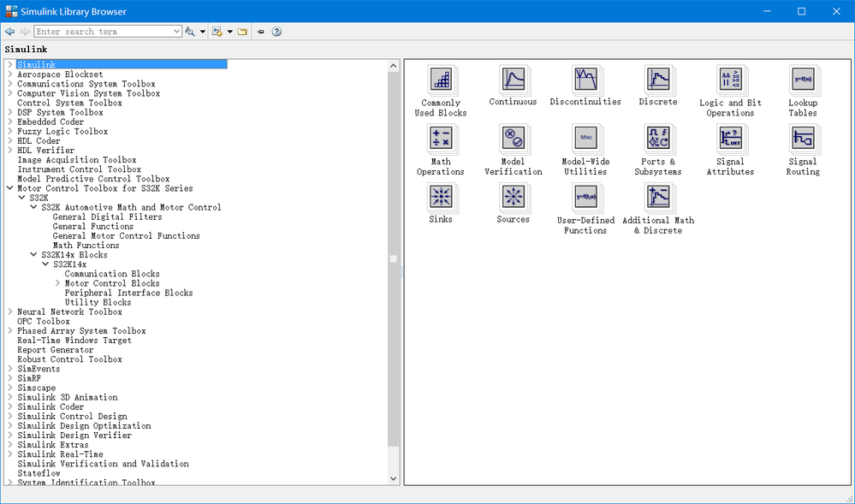Select Stateflow library entry
Image resolution: width=855 pixels, height=504 pixels.
pyautogui.click(x=39, y=473)
